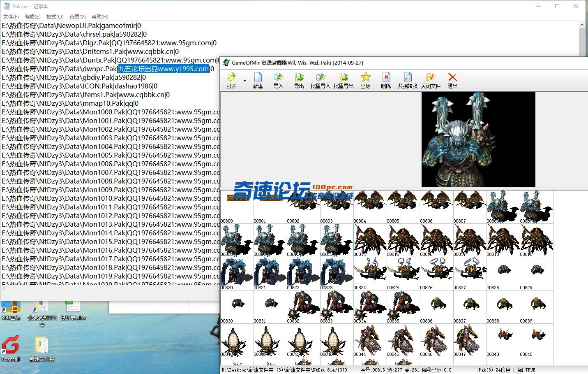The width and height of the screenshot is (588, 374).
Task: Select sprite thumbnail 00807
Action: click(470, 207)
